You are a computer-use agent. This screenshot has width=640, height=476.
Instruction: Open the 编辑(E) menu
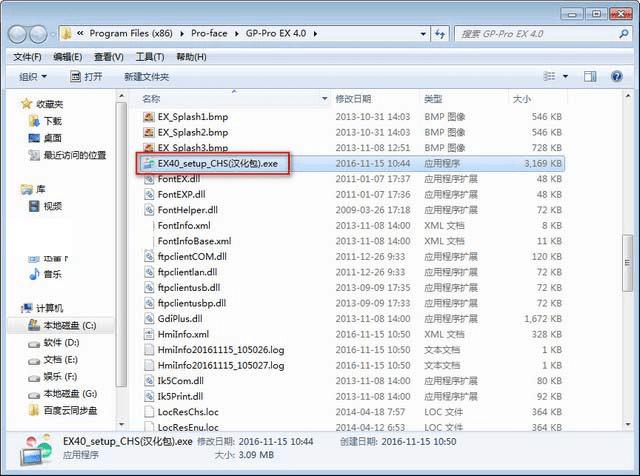tap(68, 57)
